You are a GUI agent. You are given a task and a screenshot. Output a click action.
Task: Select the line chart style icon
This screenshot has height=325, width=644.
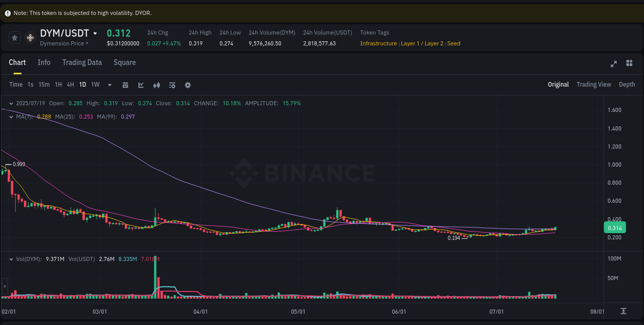point(141,84)
